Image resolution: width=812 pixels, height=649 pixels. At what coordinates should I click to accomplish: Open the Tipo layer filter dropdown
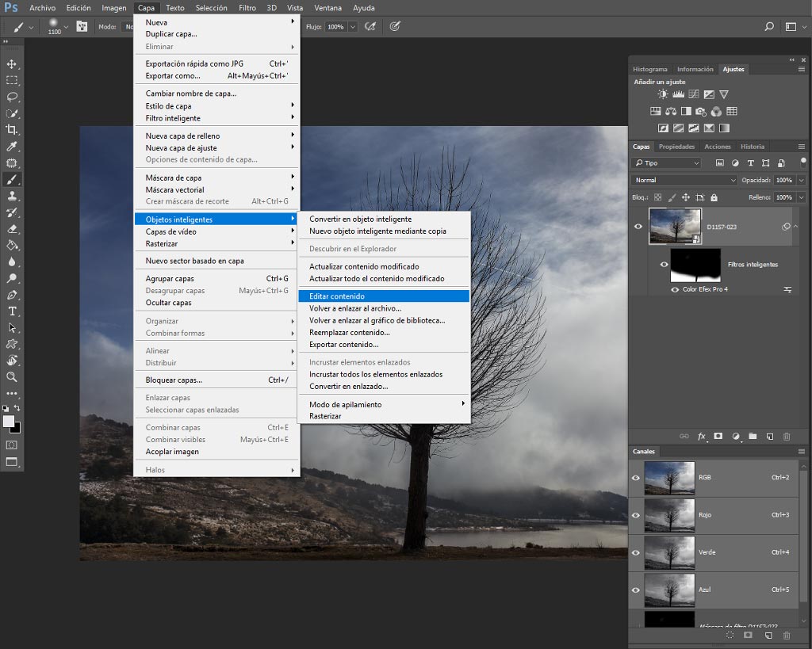667,163
